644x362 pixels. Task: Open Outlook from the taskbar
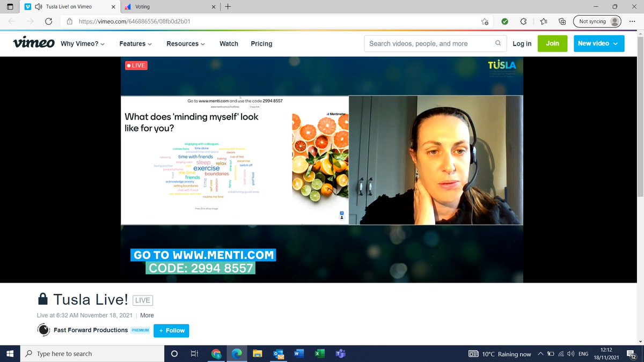click(x=278, y=354)
